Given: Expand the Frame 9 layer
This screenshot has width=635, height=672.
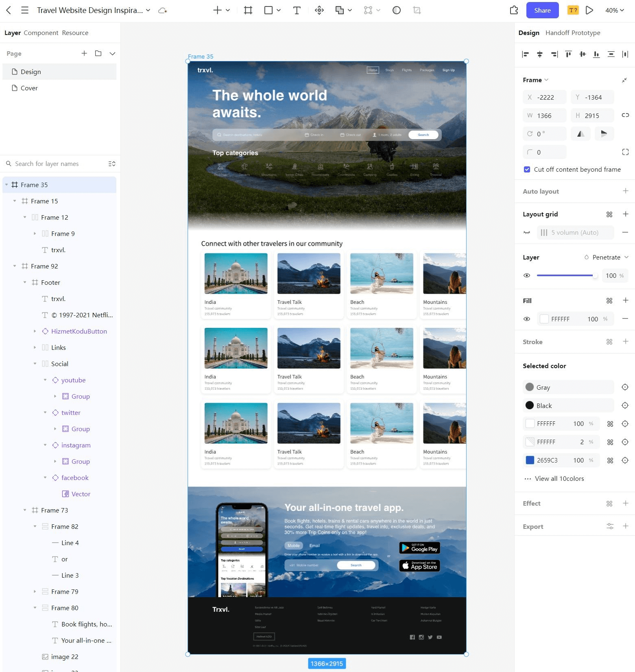Looking at the screenshot, I should click(35, 233).
